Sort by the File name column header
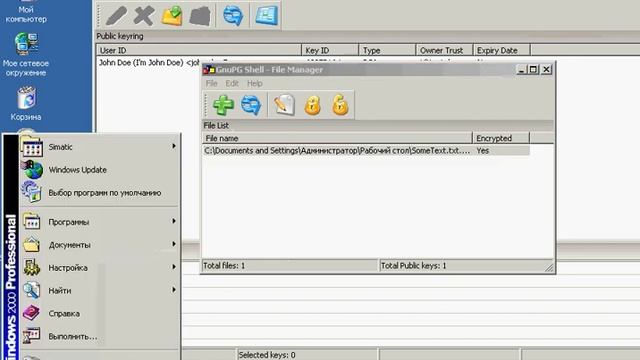 tap(337, 138)
